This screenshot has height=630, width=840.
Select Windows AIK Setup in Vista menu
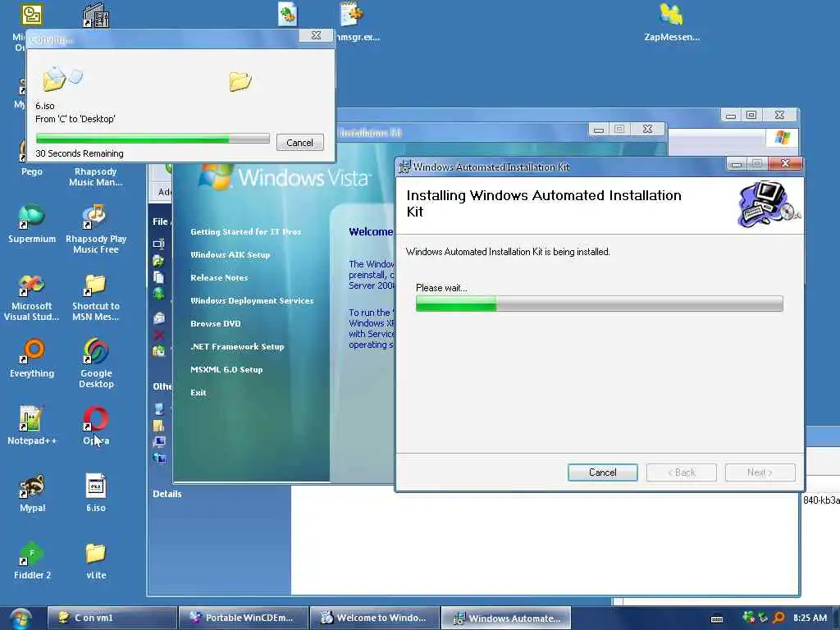click(231, 254)
